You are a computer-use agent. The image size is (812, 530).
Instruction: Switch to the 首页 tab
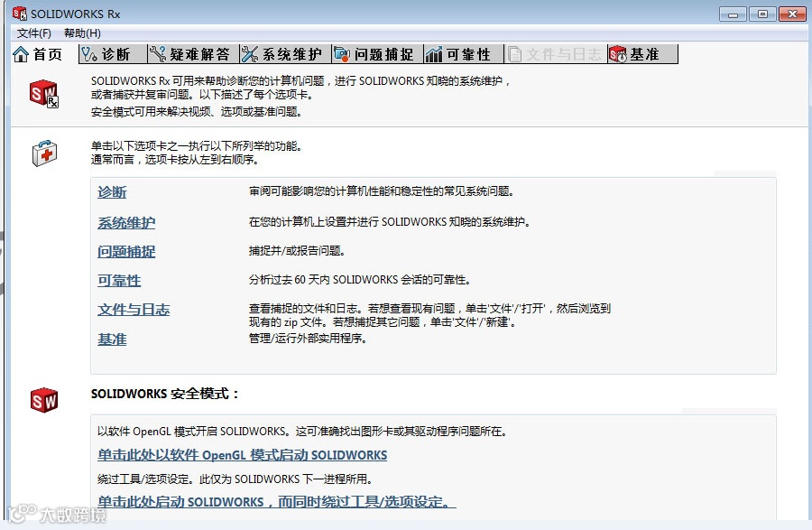tap(38, 54)
